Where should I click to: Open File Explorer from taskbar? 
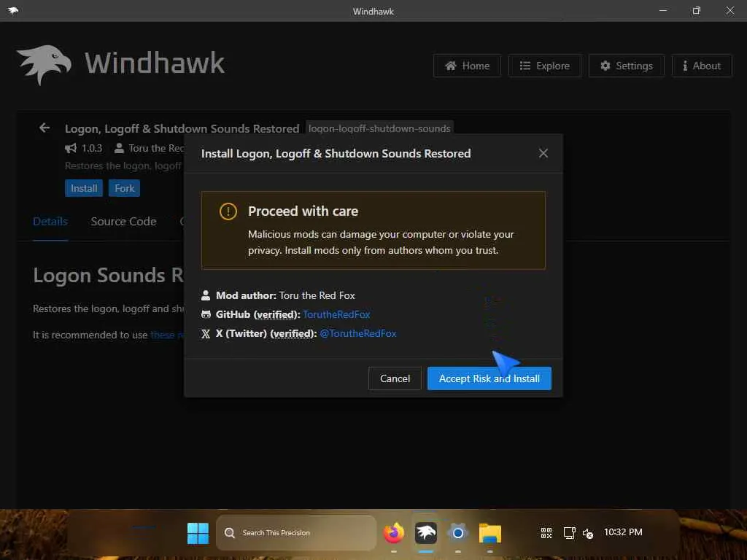(489, 533)
